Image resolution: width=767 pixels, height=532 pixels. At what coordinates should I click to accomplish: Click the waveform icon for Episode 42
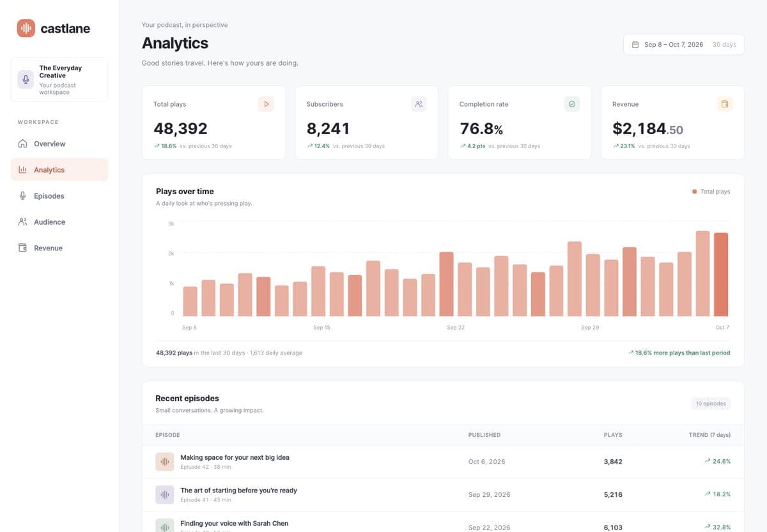pyautogui.click(x=165, y=462)
